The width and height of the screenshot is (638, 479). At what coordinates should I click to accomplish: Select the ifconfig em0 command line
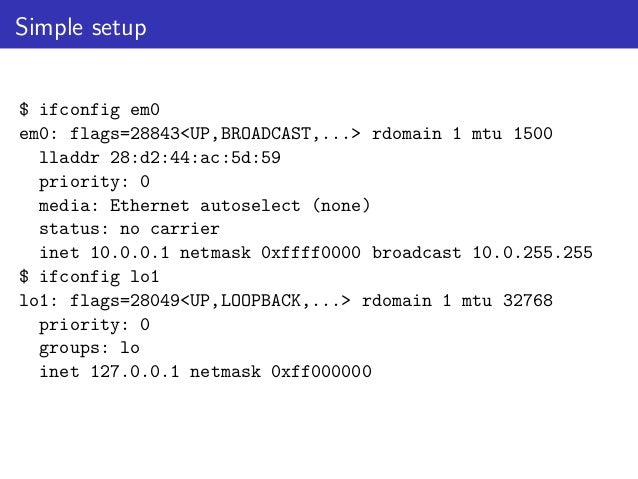click(90, 109)
